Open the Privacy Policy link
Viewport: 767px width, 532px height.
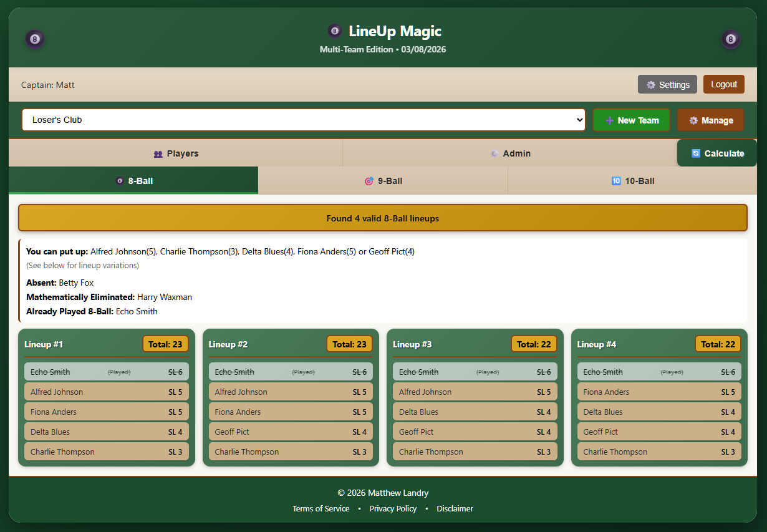393,508
